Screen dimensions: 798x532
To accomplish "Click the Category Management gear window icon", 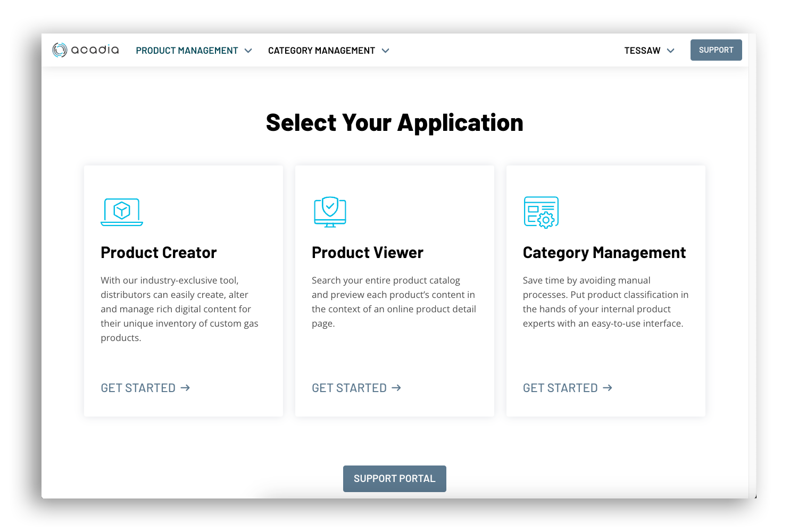I will pos(541,212).
